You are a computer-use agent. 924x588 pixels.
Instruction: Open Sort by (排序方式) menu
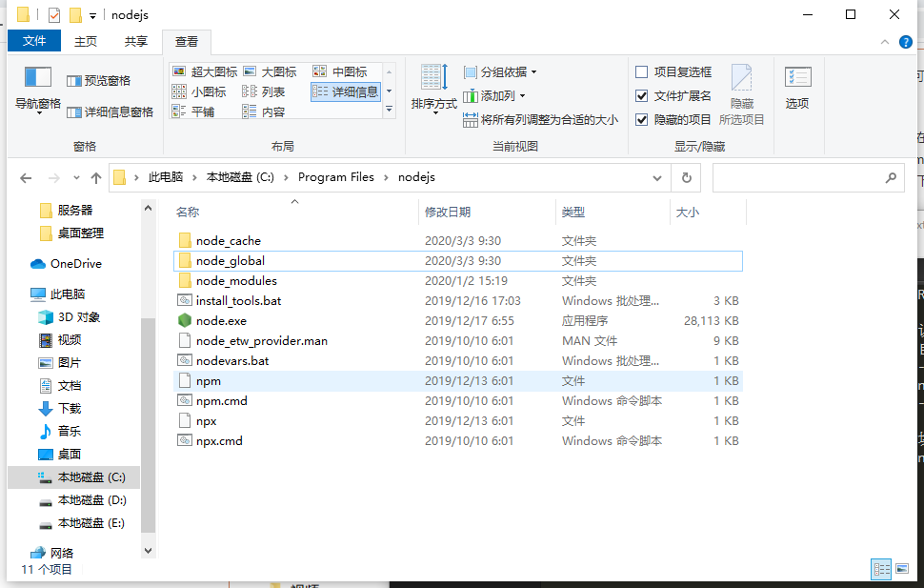[x=434, y=89]
